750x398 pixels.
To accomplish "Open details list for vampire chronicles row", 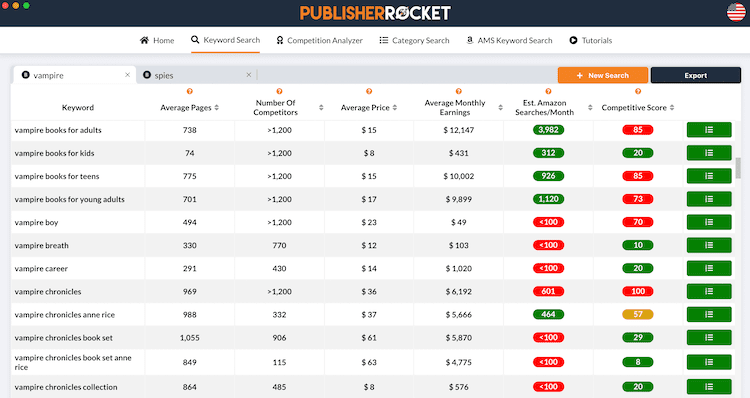I will pyautogui.click(x=709, y=291).
